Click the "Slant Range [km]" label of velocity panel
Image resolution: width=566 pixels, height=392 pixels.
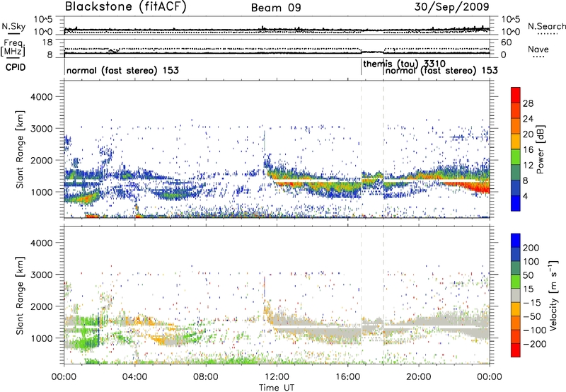[x=20, y=295]
